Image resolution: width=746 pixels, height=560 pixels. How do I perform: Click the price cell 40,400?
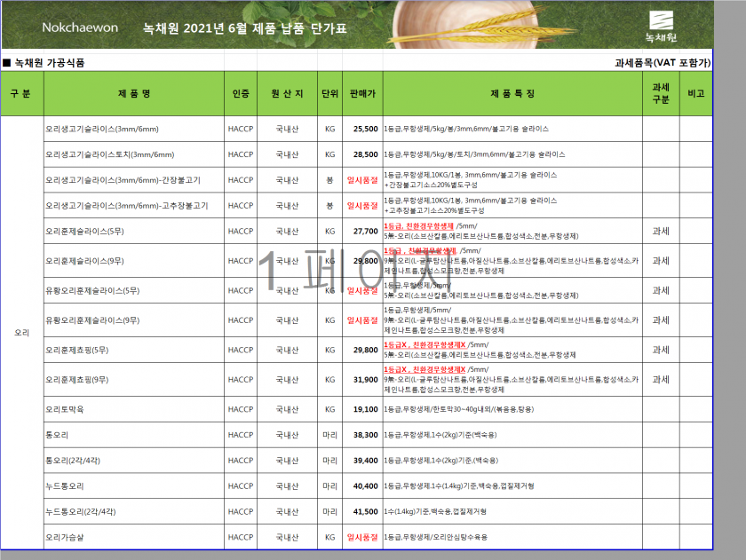(x=362, y=486)
